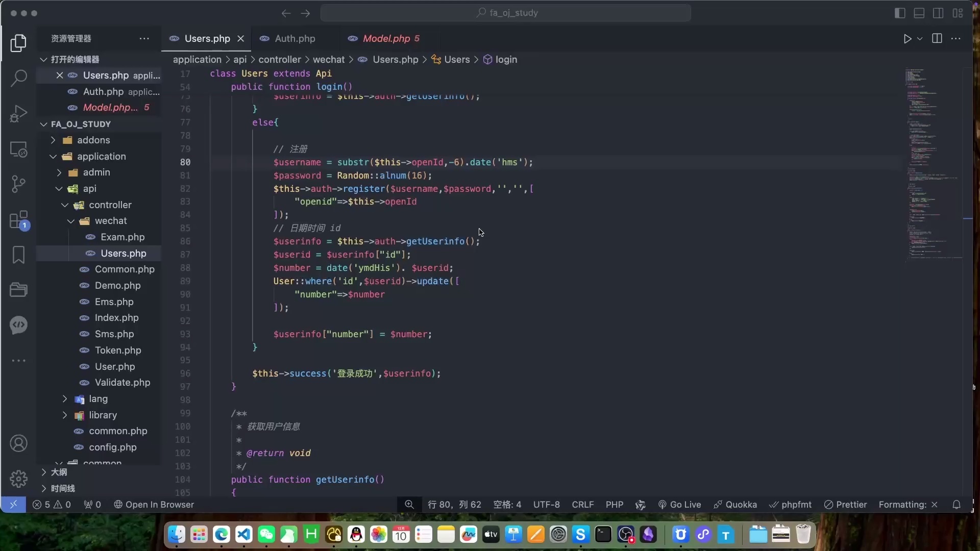Open notifications bell in status bar
980x551 pixels.
pos(957,505)
